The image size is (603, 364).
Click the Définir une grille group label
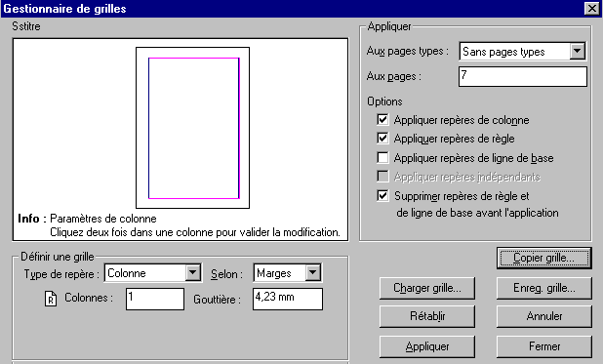(58, 257)
